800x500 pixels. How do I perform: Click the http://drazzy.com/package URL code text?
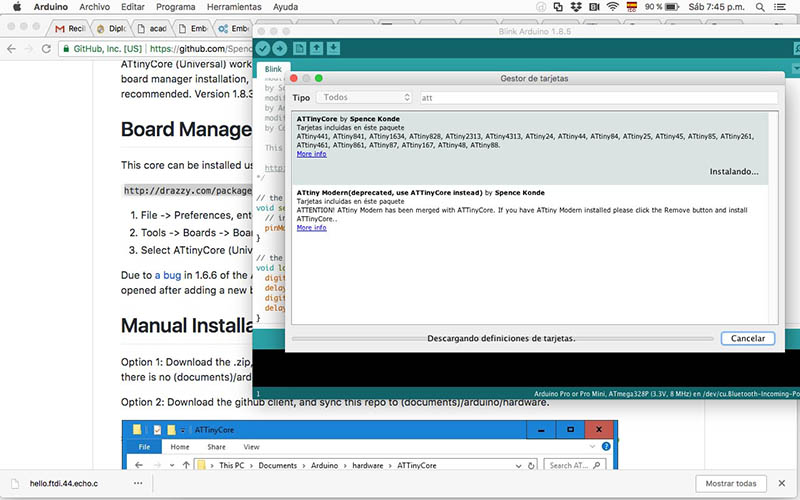pos(188,190)
